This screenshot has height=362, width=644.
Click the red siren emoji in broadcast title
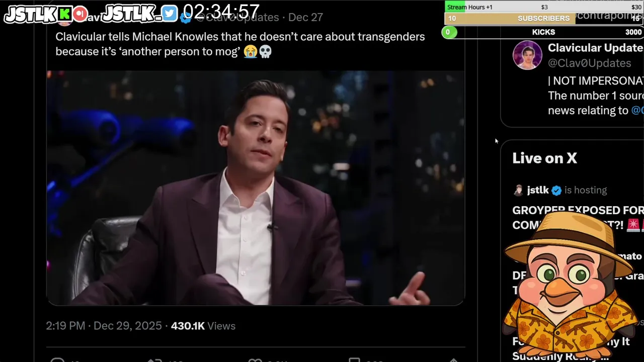click(x=633, y=225)
